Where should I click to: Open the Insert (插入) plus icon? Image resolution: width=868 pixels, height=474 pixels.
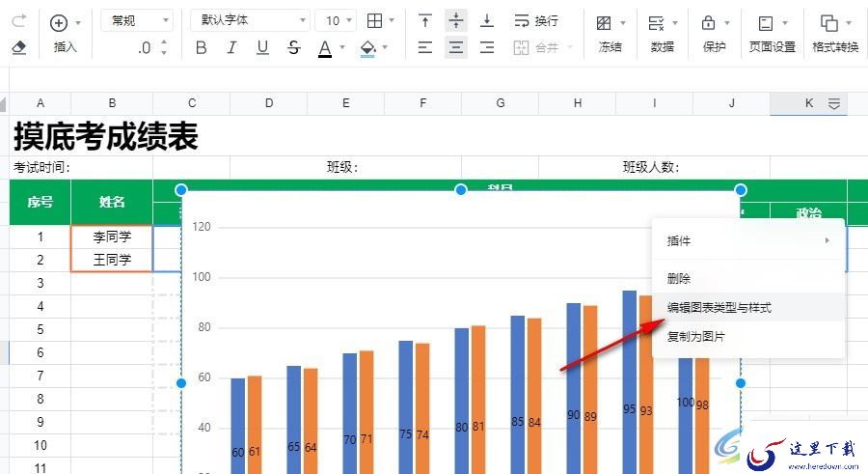[59, 23]
